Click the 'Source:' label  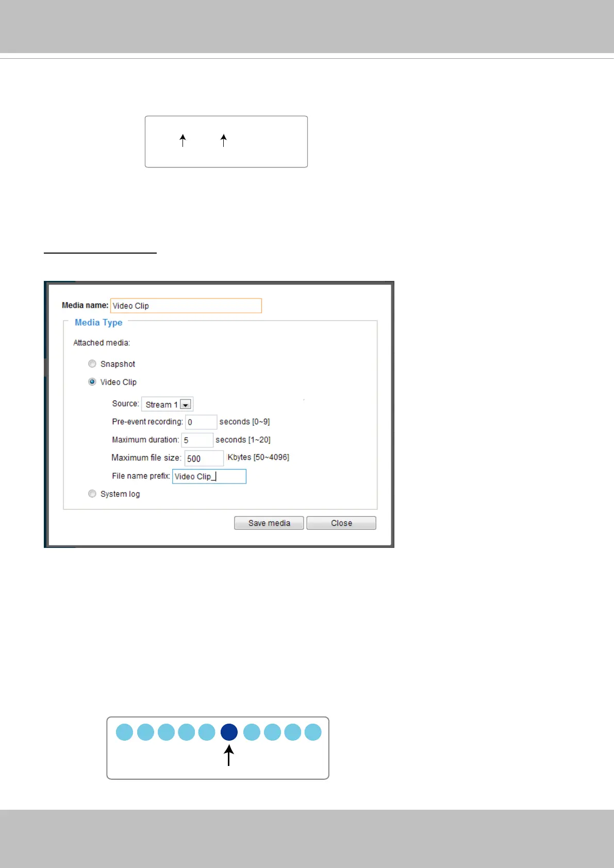click(x=126, y=404)
